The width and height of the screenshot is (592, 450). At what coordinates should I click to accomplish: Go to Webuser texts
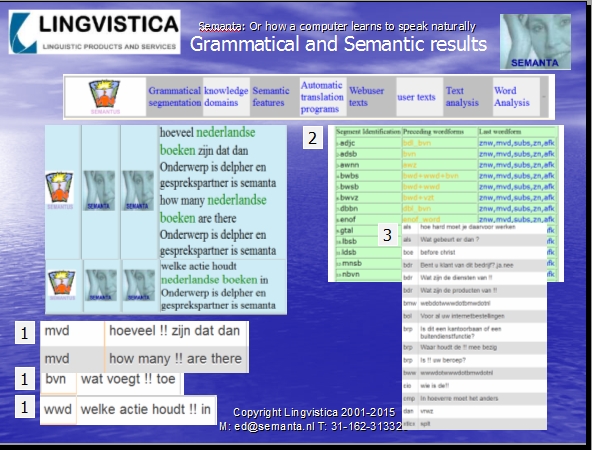[x=366, y=97]
